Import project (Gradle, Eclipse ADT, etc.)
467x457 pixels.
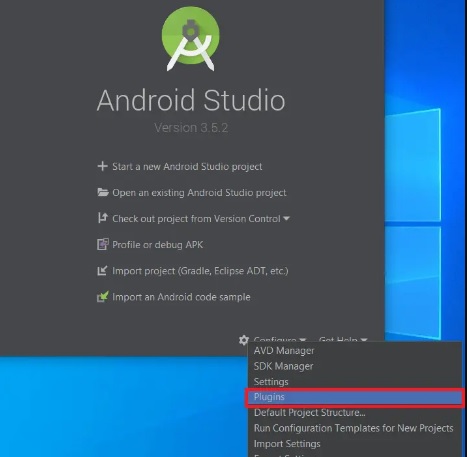200,271
